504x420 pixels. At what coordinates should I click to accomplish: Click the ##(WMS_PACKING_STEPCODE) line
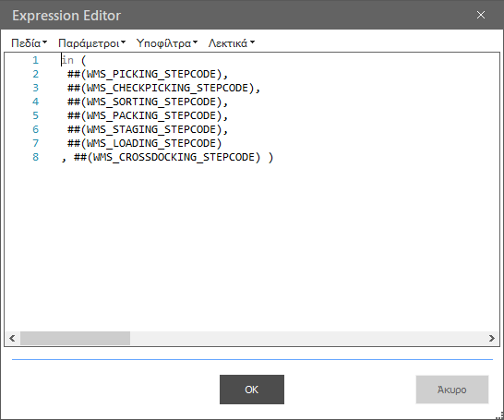[x=148, y=115]
